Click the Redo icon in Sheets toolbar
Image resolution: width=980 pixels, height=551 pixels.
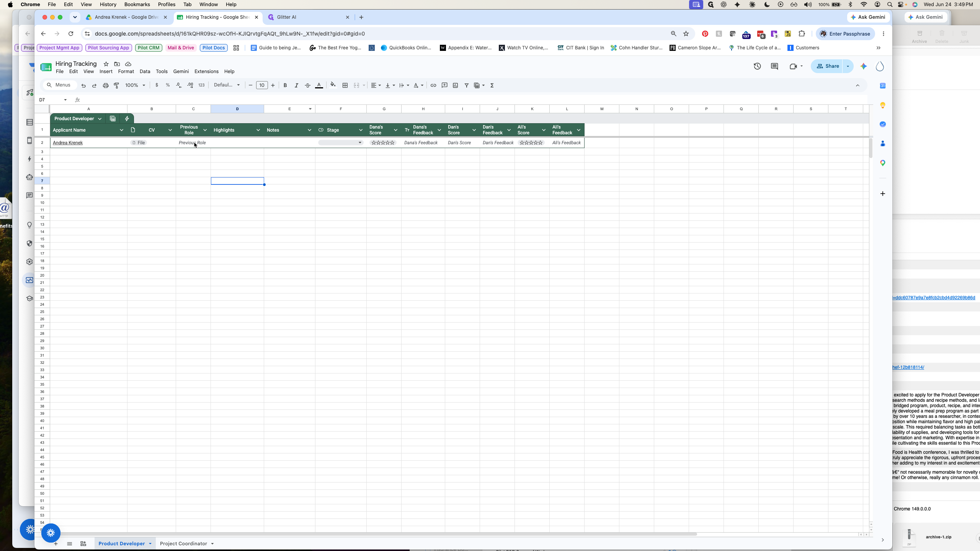[x=94, y=85]
